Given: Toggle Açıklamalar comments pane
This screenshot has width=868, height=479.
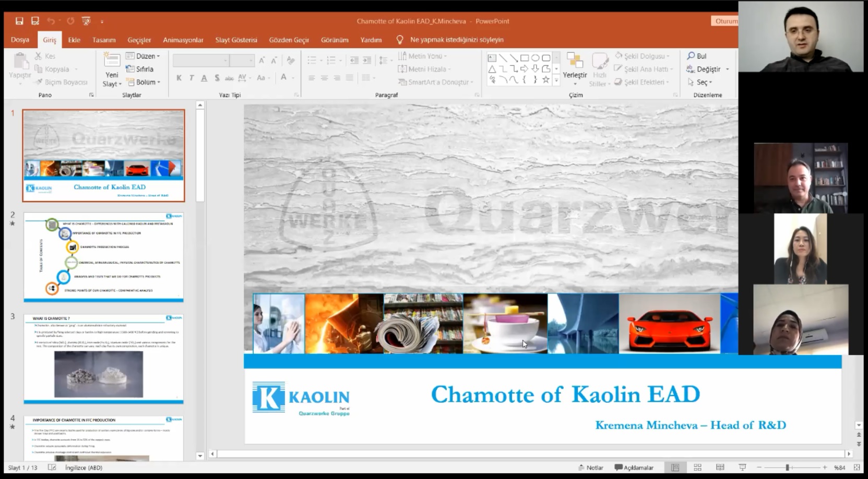Looking at the screenshot, I should (x=634, y=468).
